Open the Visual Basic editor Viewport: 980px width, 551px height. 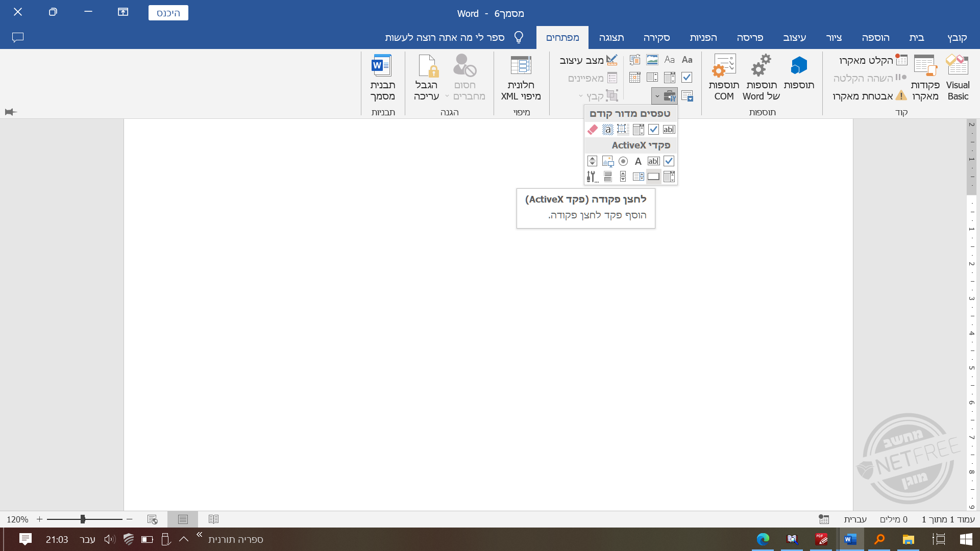click(958, 78)
